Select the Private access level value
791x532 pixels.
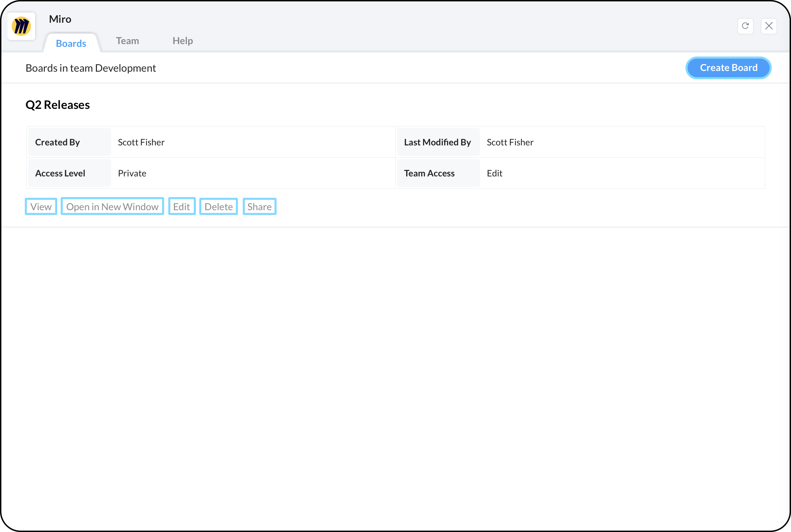[132, 173]
